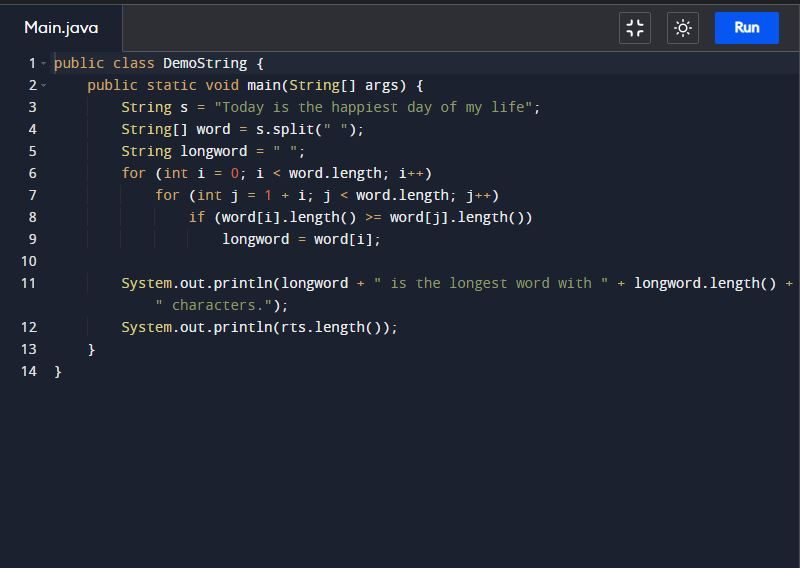Click System.out.println on line 11
This screenshot has width=800, height=568.
point(197,283)
